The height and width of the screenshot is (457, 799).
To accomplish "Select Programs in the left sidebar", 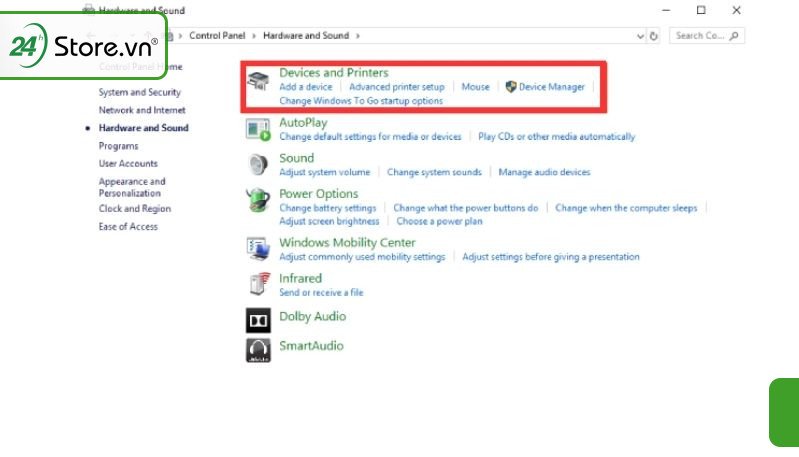I will pyautogui.click(x=118, y=146).
